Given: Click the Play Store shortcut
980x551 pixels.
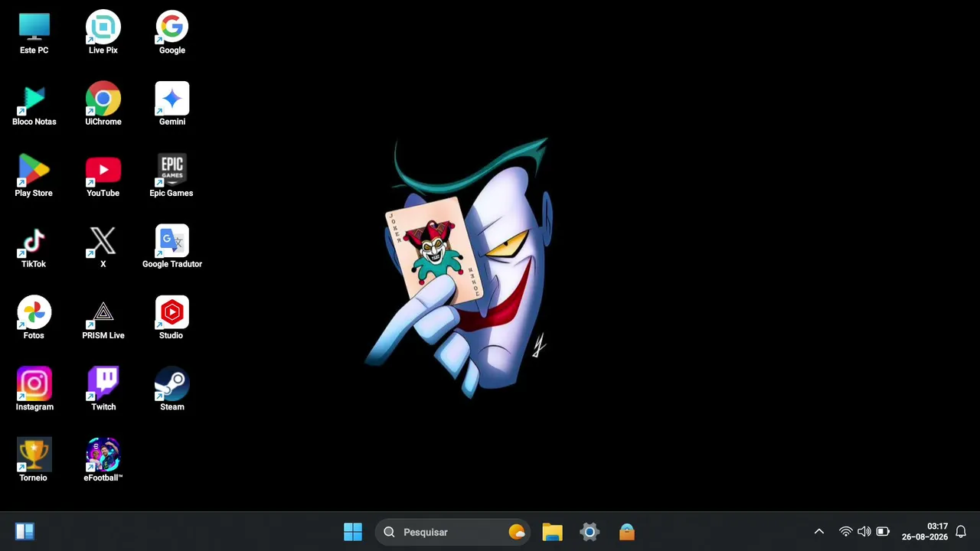Looking at the screenshot, I should pyautogui.click(x=34, y=176).
